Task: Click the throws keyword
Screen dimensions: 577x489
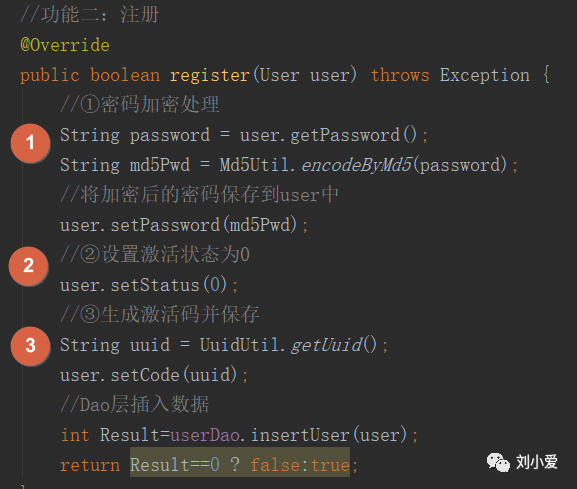Action: [x=400, y=75]
